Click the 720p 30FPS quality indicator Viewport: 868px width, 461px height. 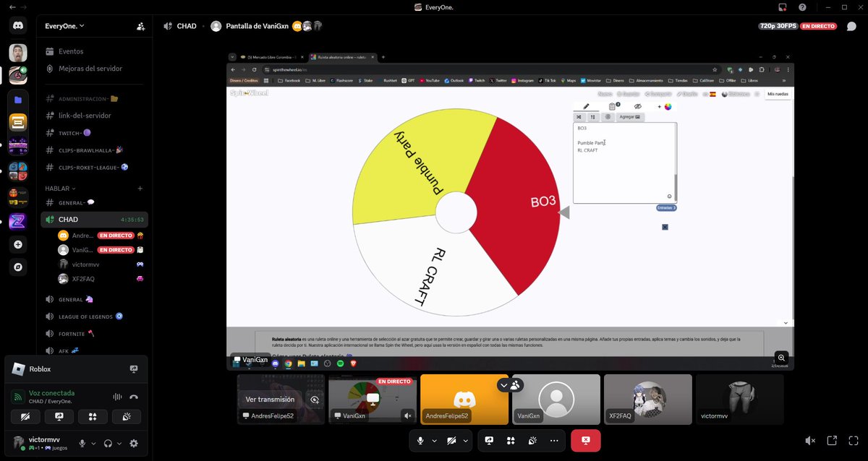(778, 26)
